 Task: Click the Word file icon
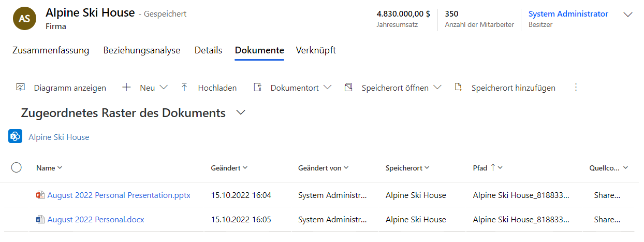point(40,220)
